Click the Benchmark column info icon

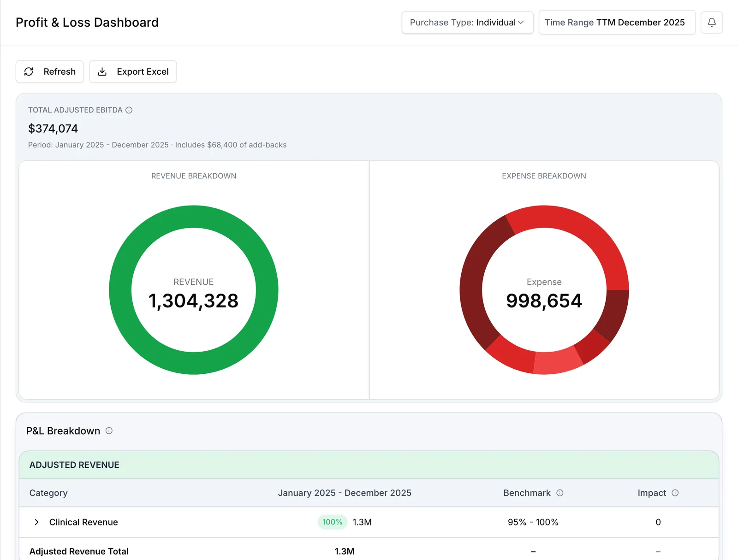click(560, 493)
